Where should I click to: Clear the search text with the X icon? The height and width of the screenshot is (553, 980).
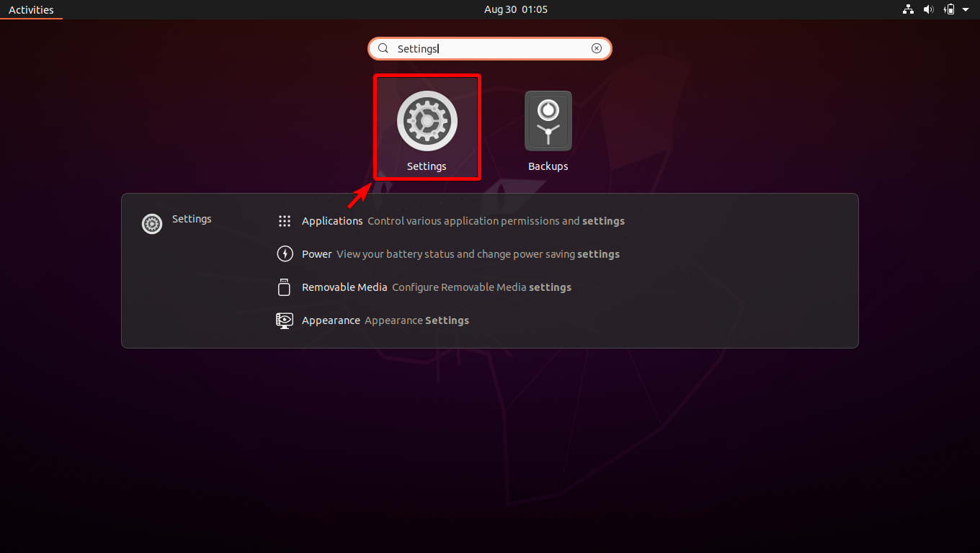pyautogui.click(x=597, y=48)
